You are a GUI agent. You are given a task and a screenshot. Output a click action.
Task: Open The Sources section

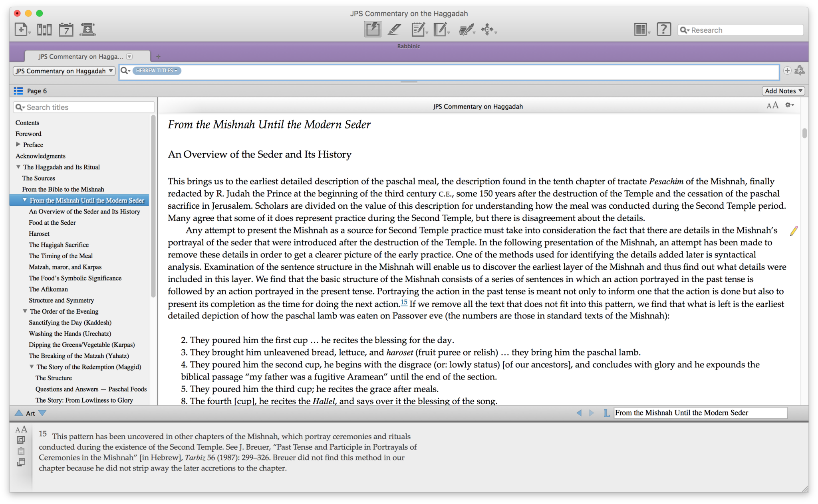[x=39, y=178]
